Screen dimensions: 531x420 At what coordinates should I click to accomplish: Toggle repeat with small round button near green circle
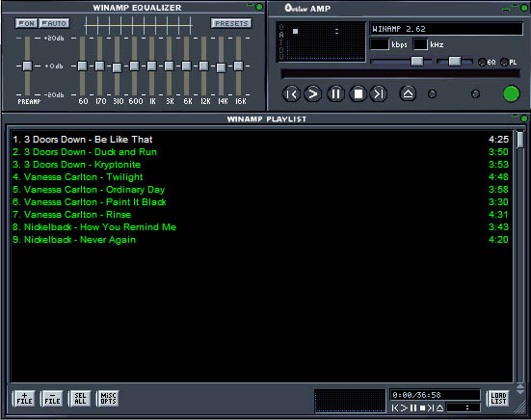click(475, 94)
